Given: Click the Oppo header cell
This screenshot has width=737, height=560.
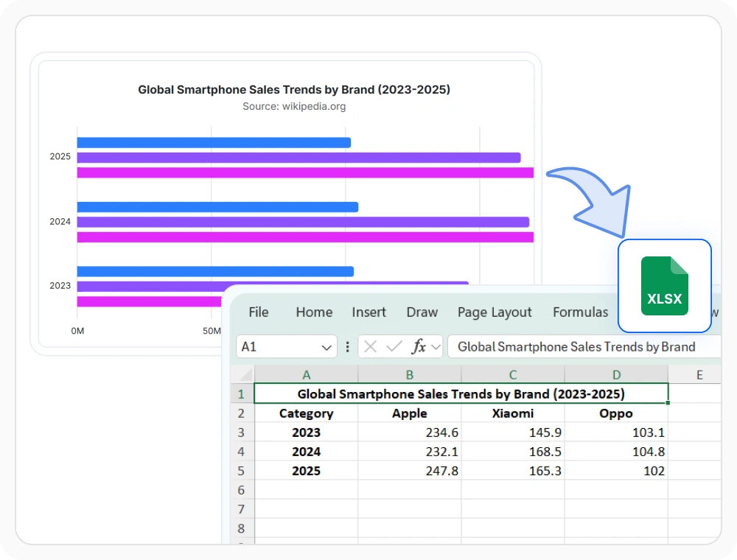Looking at the screenshot, I should [x=616, y=413].
